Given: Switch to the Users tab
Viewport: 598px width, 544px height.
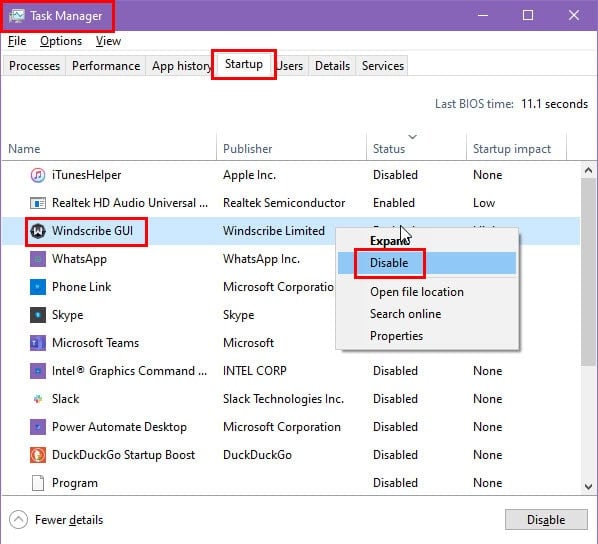Looking at the screenshot, I should [290, 66].
